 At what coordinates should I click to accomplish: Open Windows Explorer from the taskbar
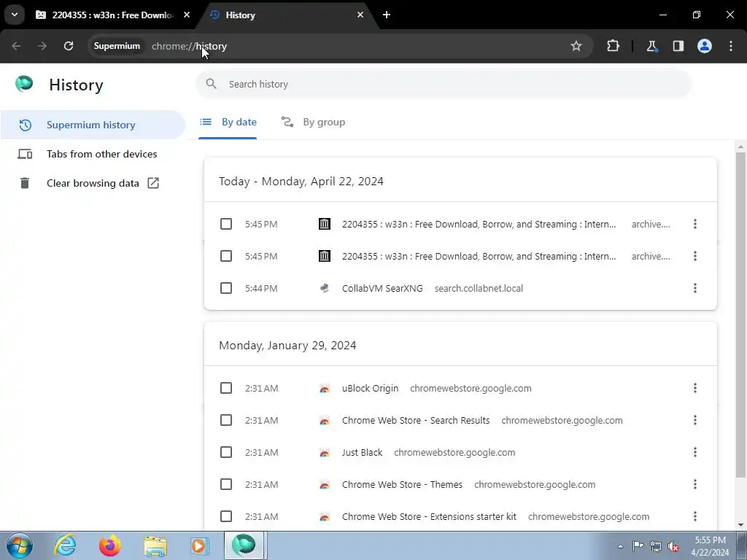point(155,545)
